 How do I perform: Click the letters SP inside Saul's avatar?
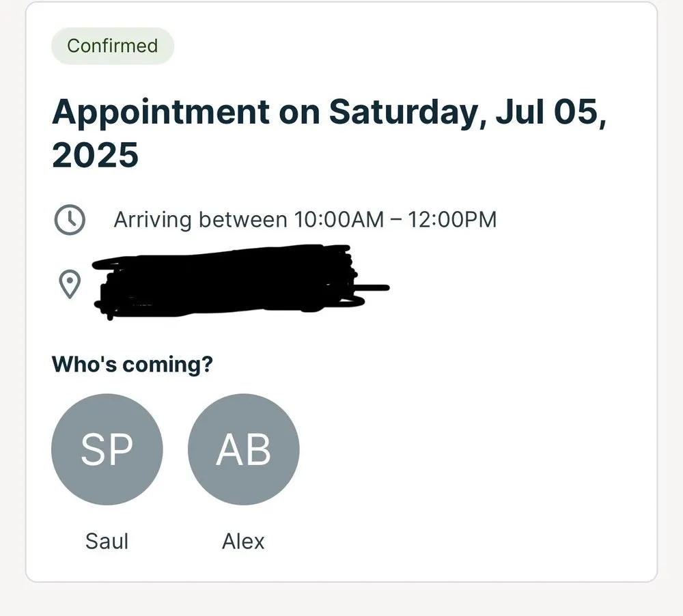107,449
